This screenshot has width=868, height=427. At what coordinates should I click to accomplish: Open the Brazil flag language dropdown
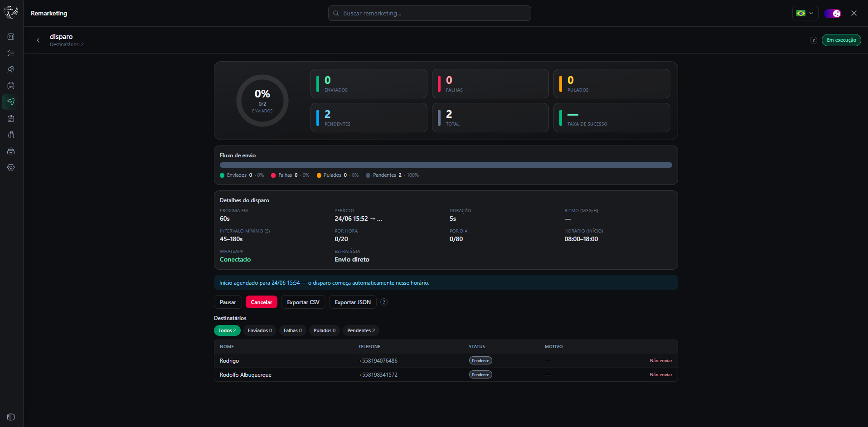pos(805,13)
